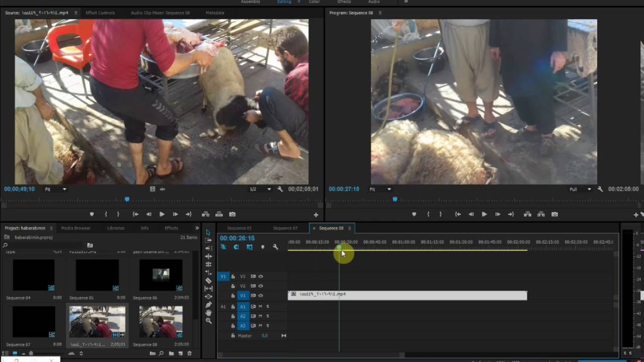Toggle V2 track output eye

(x=261, y=286)
